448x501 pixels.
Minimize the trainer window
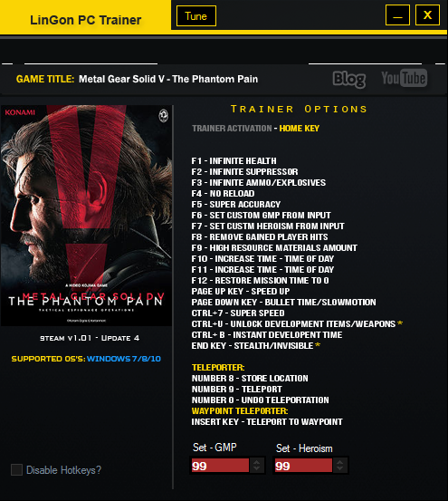(397, 15)
